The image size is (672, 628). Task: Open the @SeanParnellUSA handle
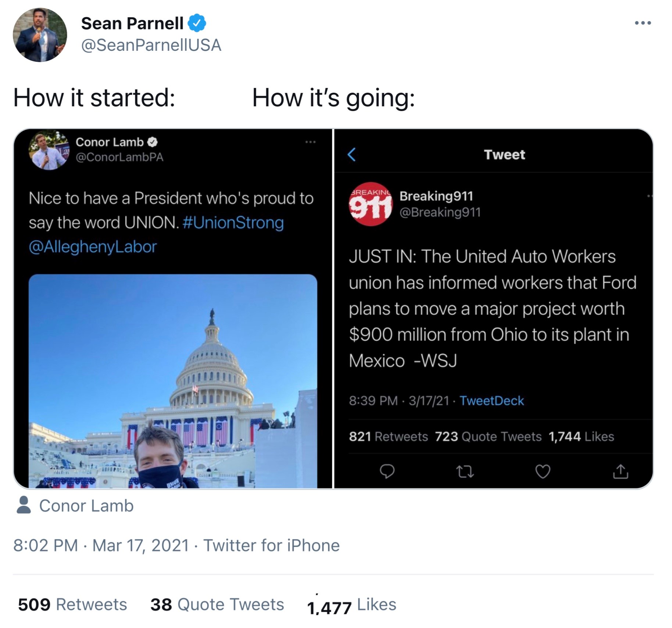(x=151, y=45)
